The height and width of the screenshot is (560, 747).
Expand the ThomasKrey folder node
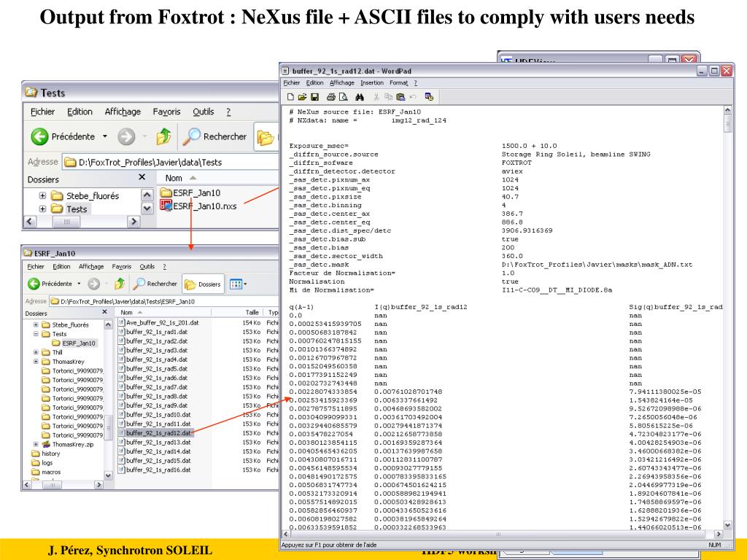click(x=36, y=362)
